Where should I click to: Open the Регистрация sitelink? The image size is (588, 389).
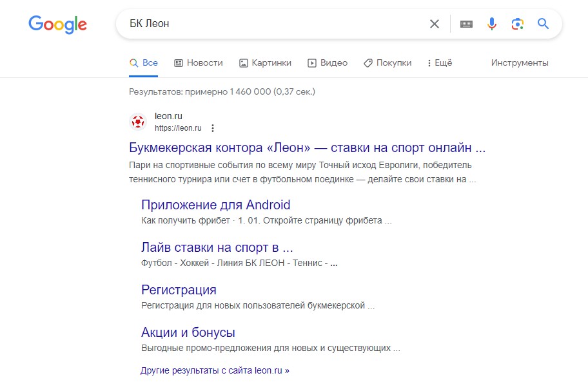179,290
